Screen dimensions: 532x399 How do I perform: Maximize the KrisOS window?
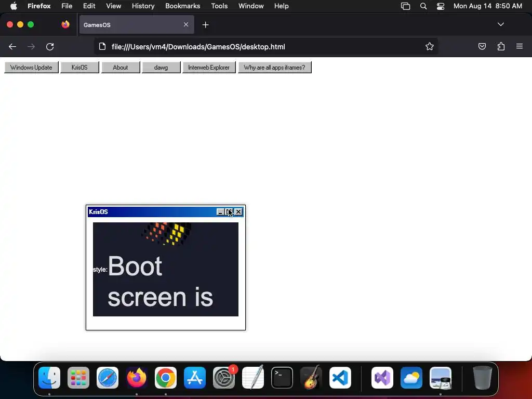coord(229,212)
